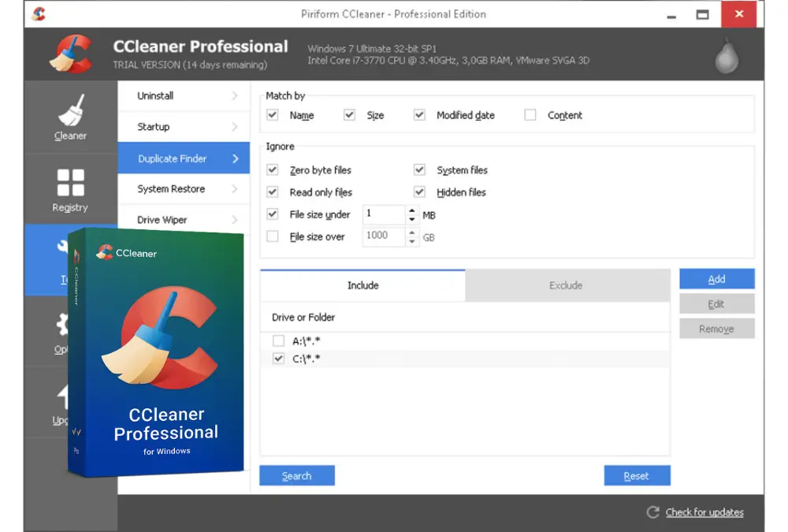Click the File size under value field
Image resolution: width=788 pixels, height=532 pixels.
pyautogui.click(x=384, y=214)
